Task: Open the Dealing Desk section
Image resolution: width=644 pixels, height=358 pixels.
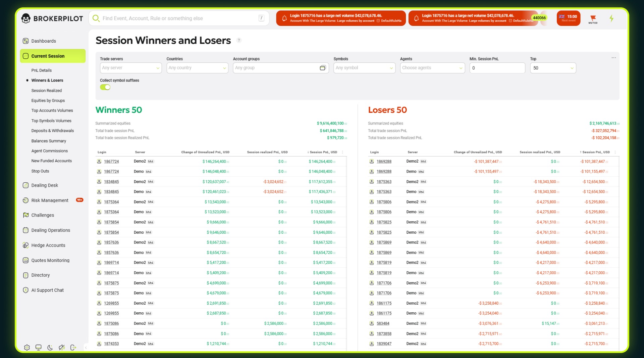Action: tap(44, 185)
